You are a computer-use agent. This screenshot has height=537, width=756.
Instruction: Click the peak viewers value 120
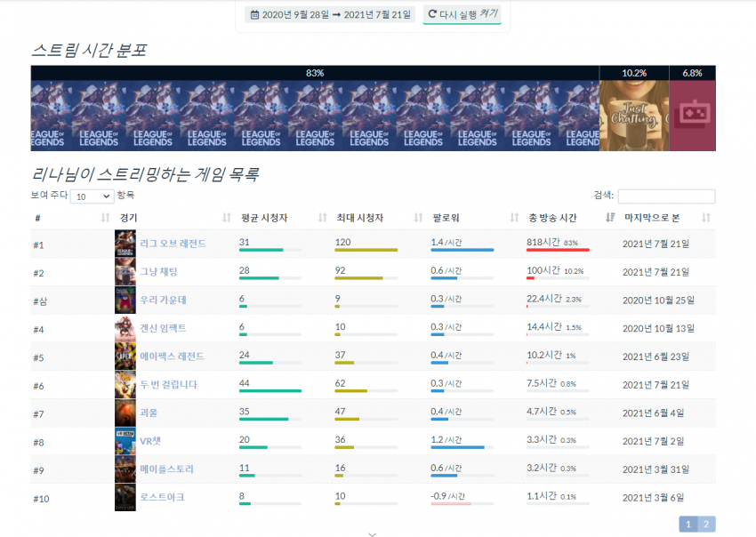point(342,242)
